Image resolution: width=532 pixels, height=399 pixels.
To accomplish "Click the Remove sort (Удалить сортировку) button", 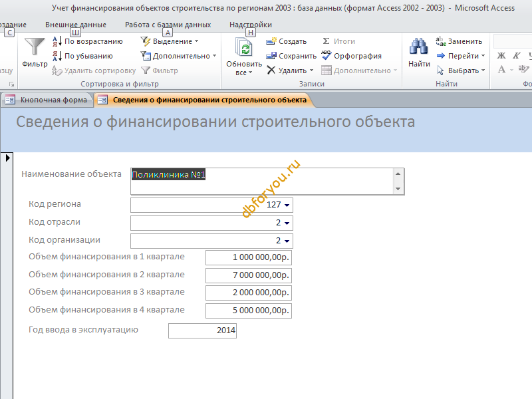I will [x=94, y=70].
